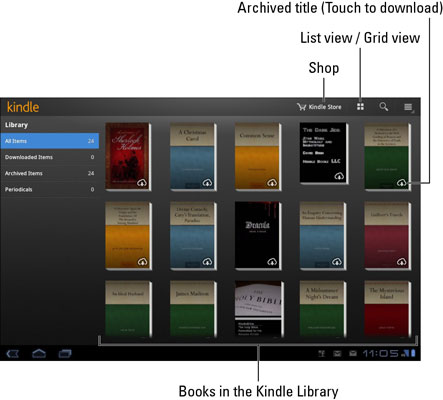The width and height of the screenshot is (443, 400).
Task: Show Downloaded Items category
Action: pos(50,157)
